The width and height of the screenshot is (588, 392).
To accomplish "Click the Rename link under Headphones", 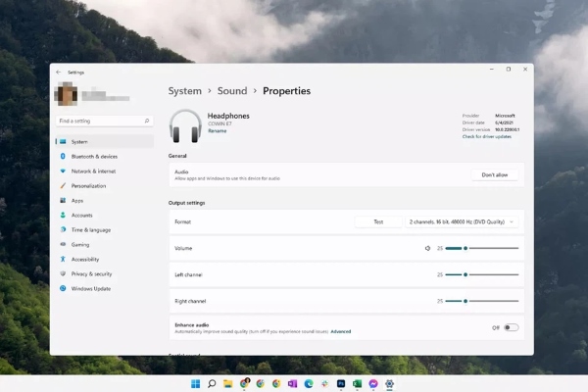I will point(216,131).
